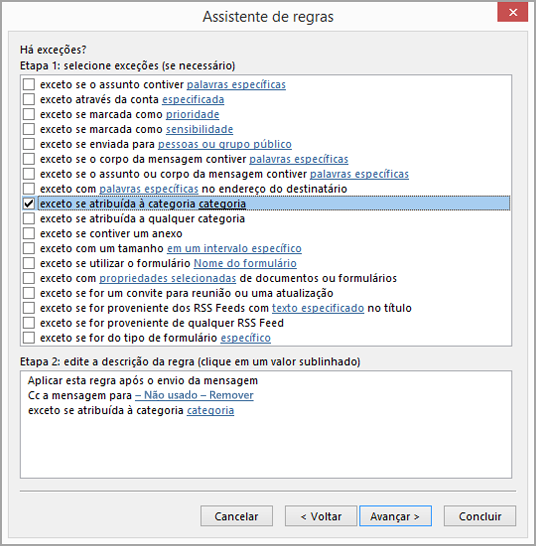Check 'exceto se o corpo da mensagem contiver' box
This screenshot has height=546, width=536.
point(29,159)
